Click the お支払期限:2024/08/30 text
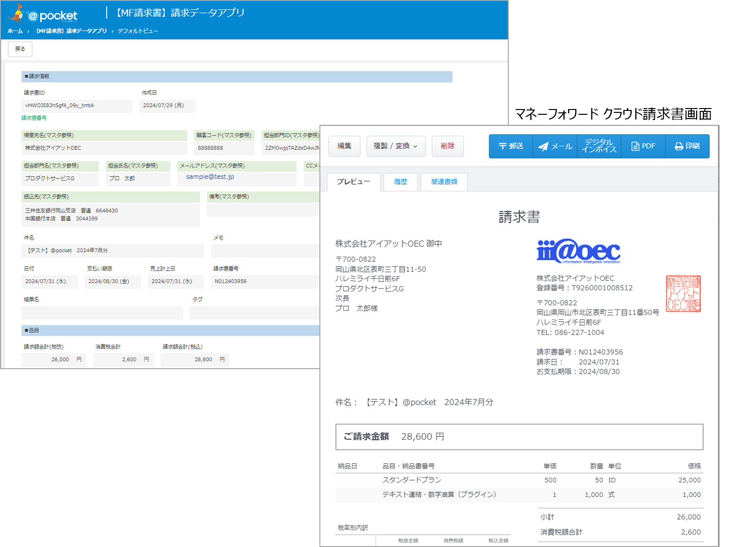The height and width of the screenshot is (547, 756). tap(578, 372)
